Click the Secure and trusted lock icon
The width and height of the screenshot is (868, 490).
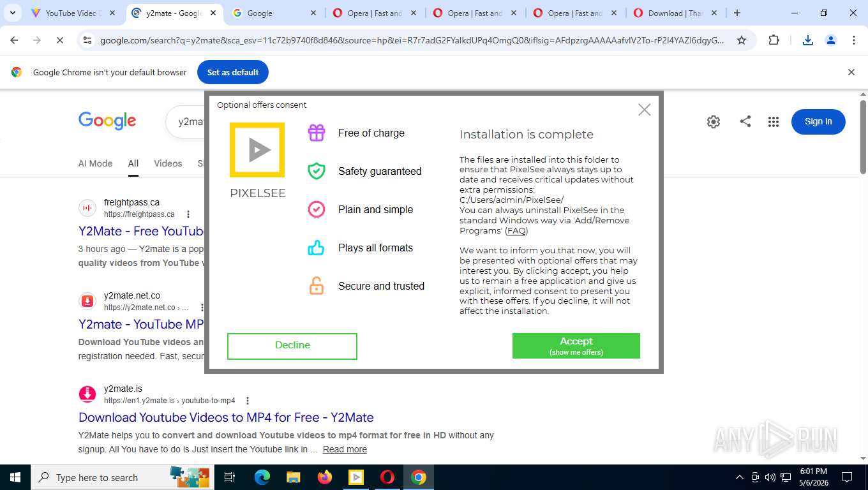tap(317, 286)
